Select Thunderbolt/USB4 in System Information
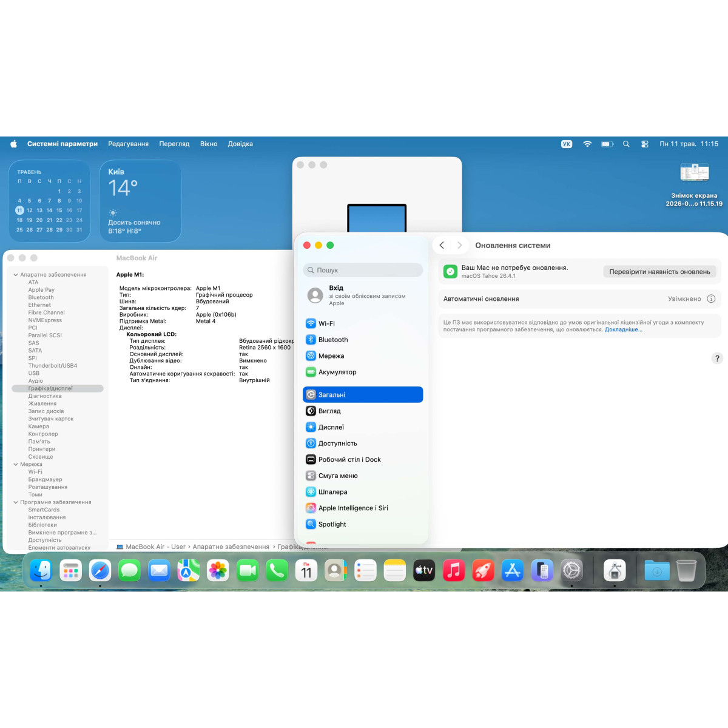The width and height of the screenshot is (728, 728). 53,366
